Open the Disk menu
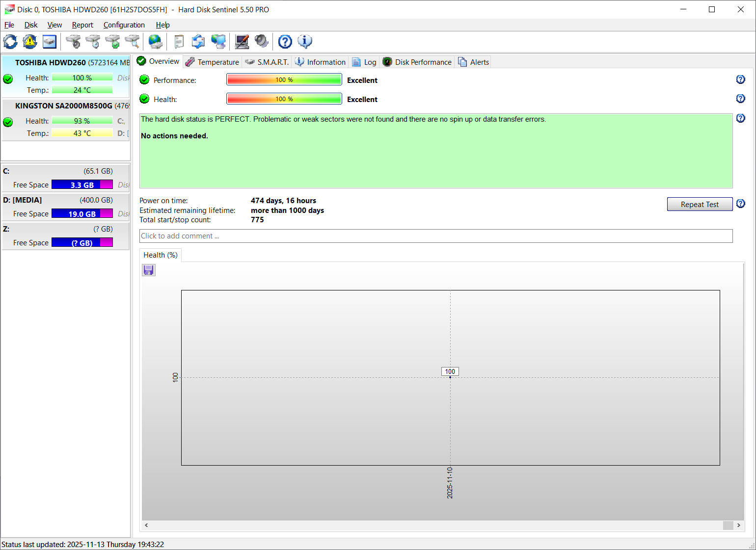 coord(31,25)
